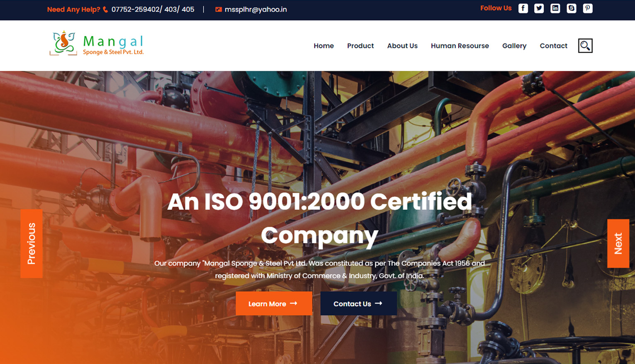Go to Previous slide in carousel
Viewport: 635px width, 364px height.
pyautogui.click(x=32, y=243)
